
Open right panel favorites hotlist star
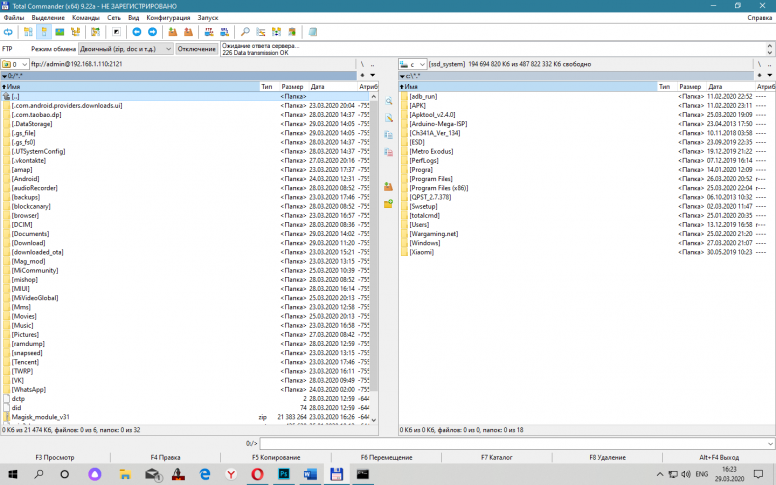click(760, 75)
